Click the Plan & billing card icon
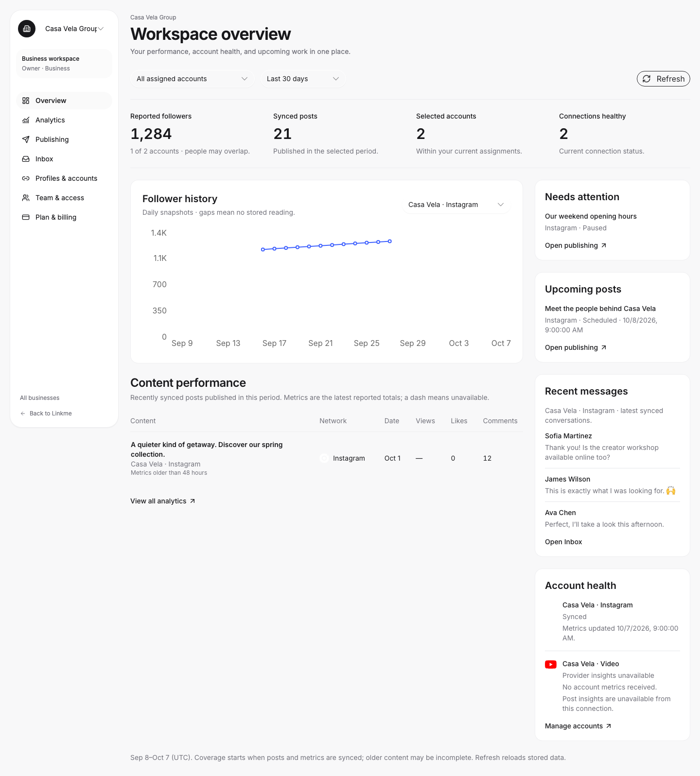Image resolution: width=700 pixels, height=776 pixels. pyautogui.click(x=26, y=217)
